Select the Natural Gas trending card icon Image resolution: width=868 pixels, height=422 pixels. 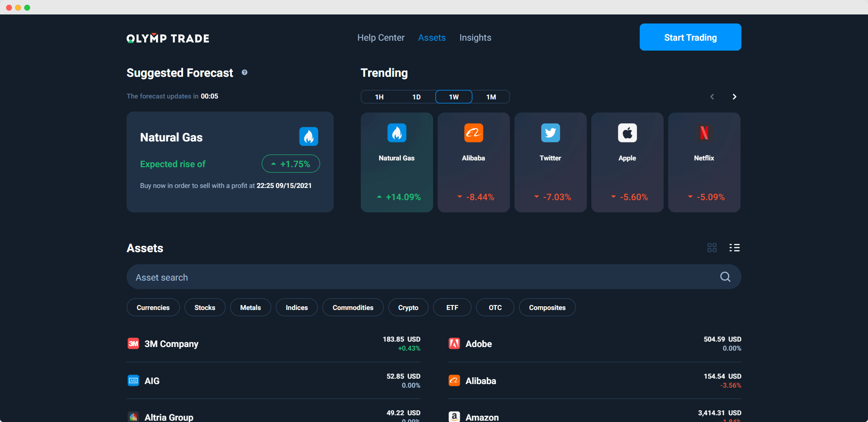tap(397, 133)
